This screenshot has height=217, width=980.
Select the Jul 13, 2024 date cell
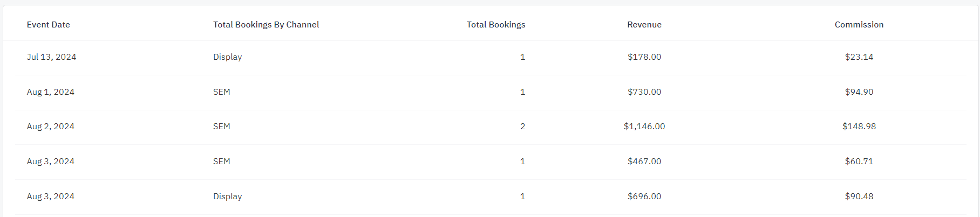51,57
